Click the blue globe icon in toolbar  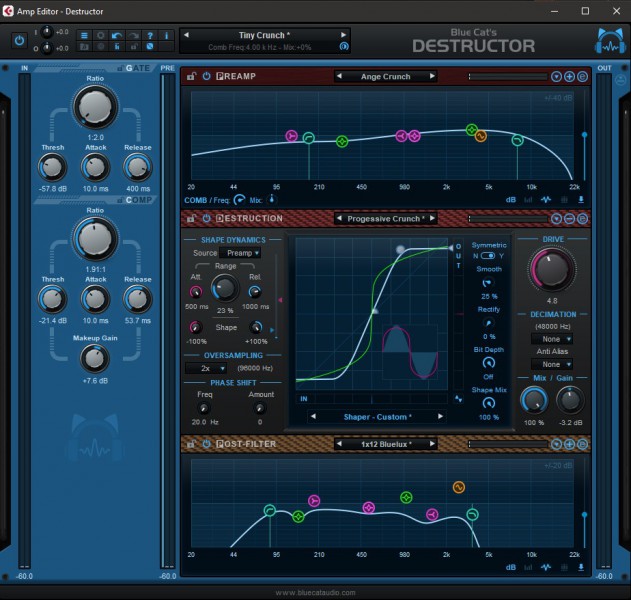coord(150,46)
